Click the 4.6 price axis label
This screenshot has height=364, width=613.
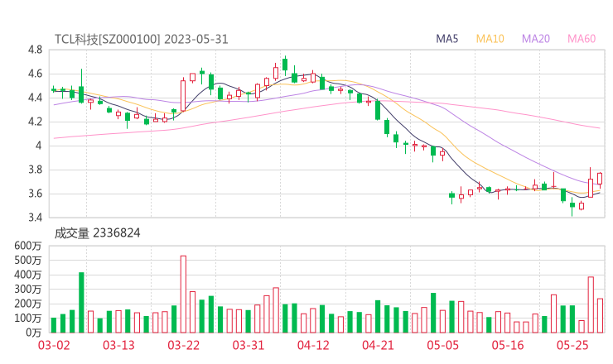[35, 74]
